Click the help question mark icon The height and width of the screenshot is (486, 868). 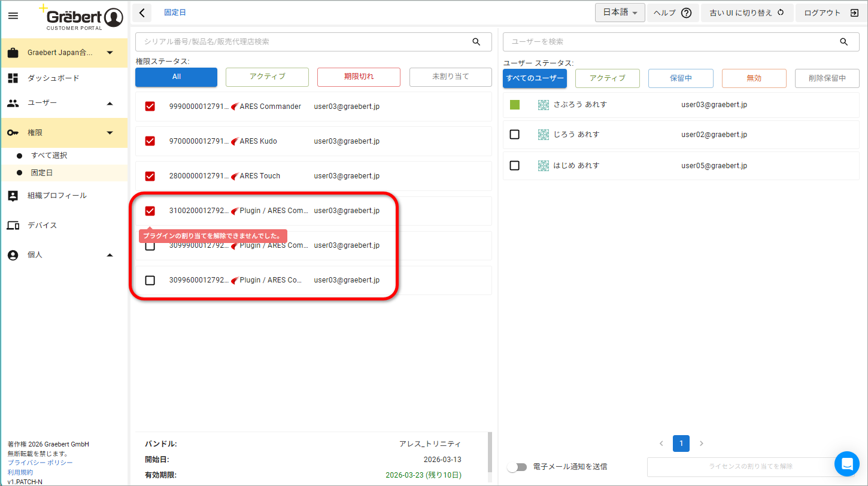coord(687,13)
